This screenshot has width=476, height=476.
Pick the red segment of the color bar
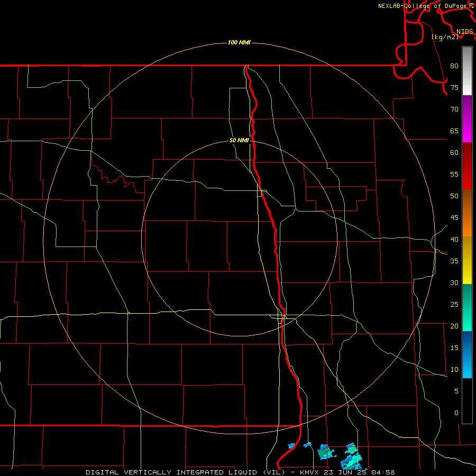(467, 166)
